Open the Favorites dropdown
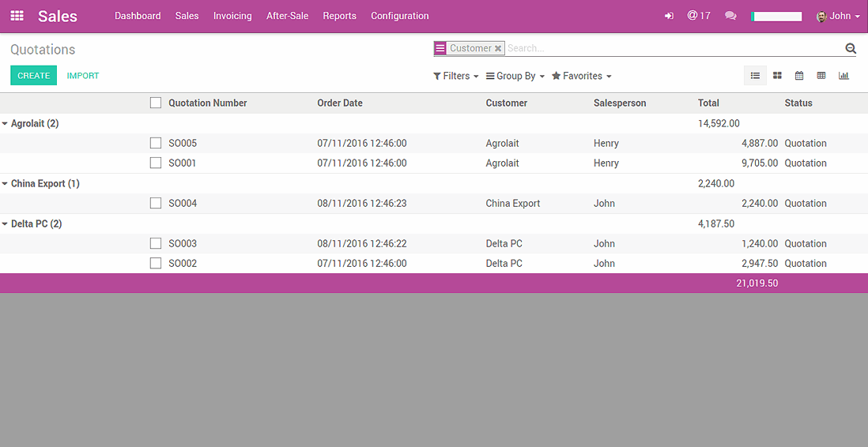Screen dimensions: 868x447 [581, 76]
